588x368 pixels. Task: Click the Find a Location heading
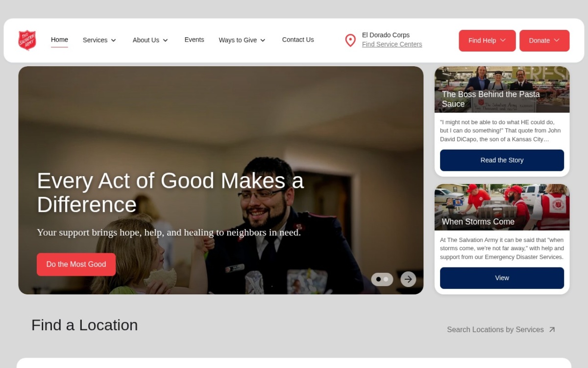pyautogui.click(x=84, y=325)
